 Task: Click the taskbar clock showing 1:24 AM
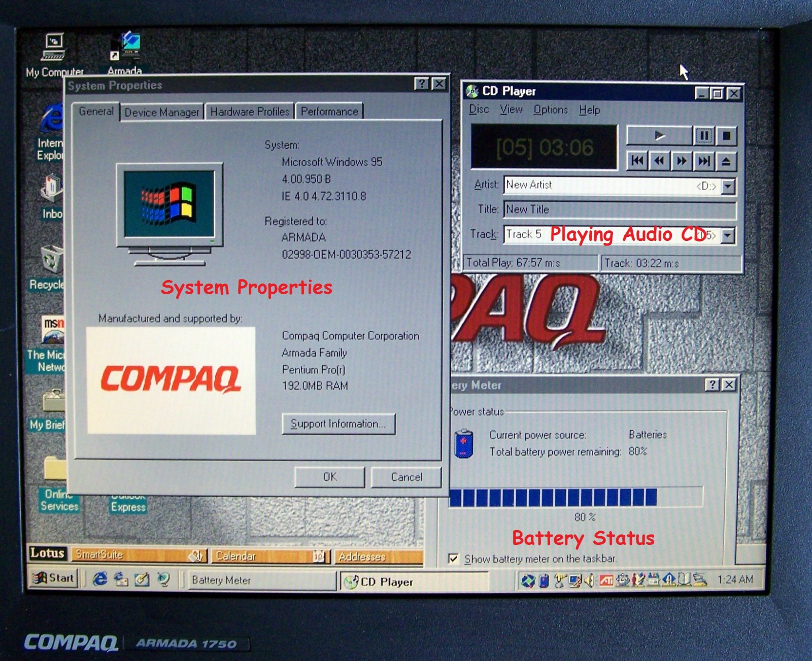(735, 579)
